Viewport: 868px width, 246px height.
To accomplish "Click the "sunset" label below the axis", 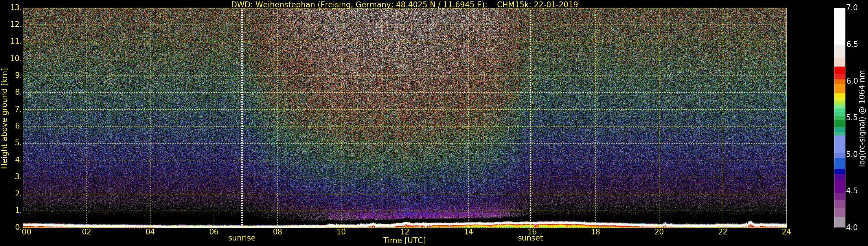I will [x=530, y=238].
